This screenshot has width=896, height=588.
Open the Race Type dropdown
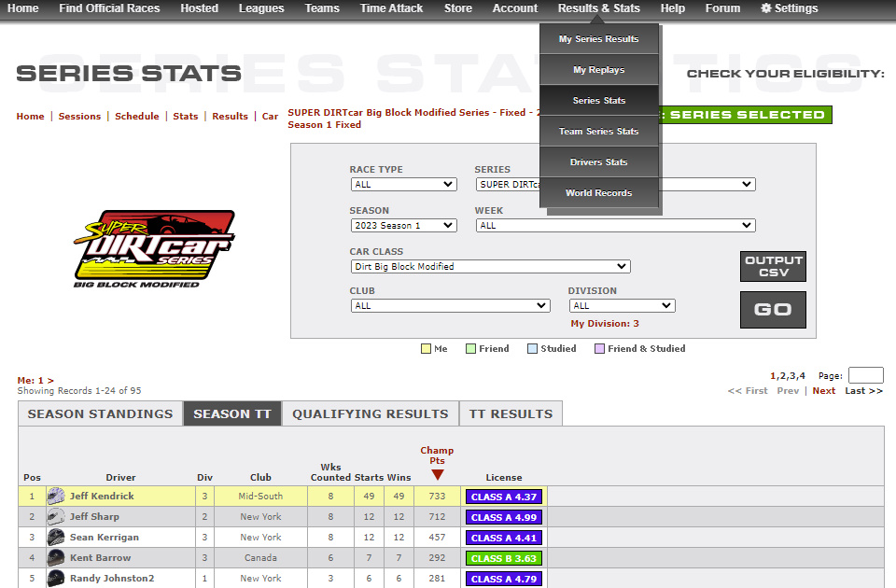pos(403,185)
